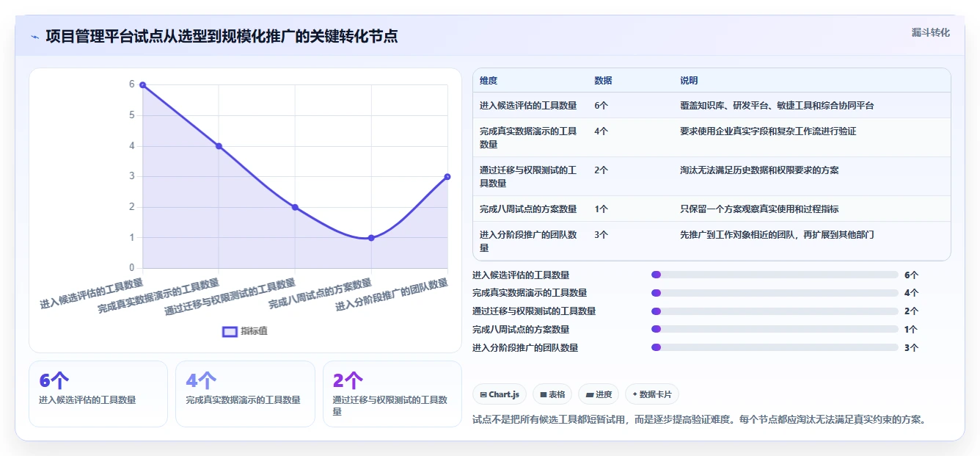Toggle the 指标值 legend color box
This screenshot has height=456, width=980.
pos(230,331)
